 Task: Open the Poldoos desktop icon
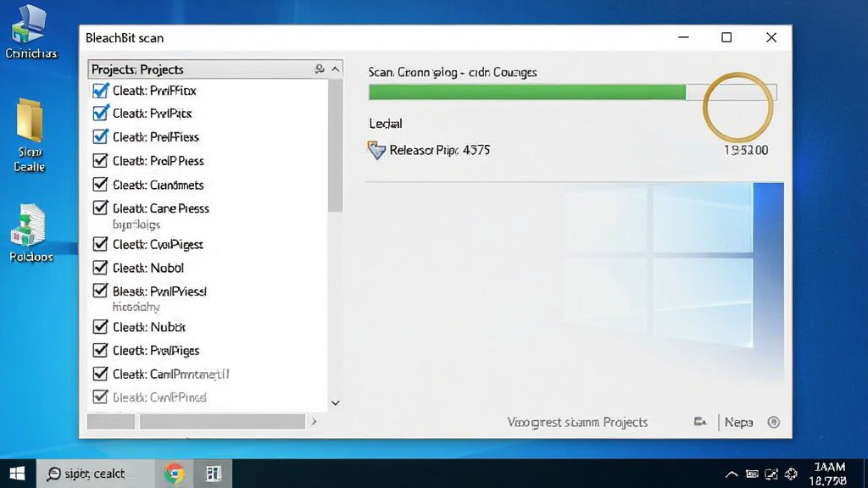tap(31, 234)
